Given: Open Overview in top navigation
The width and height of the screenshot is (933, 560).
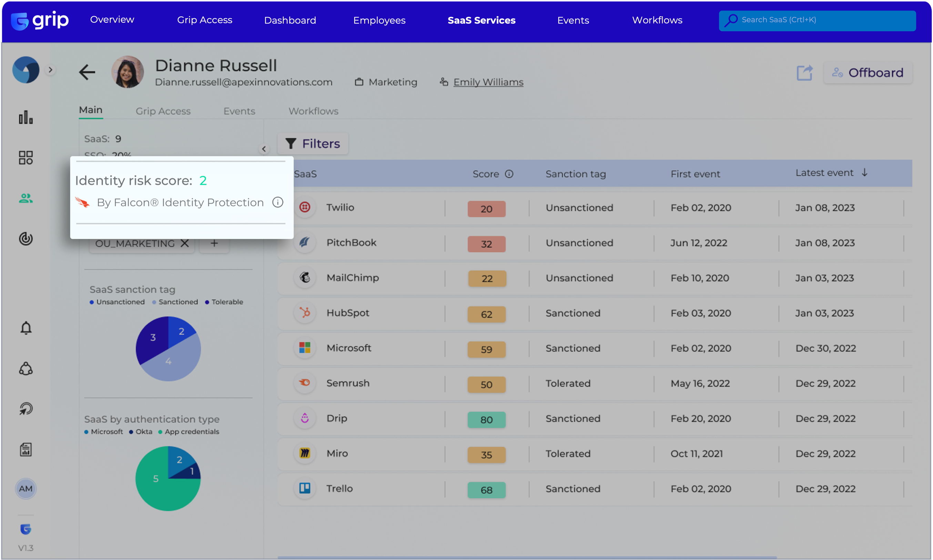Looking at the screenshot, I should (112, 20).
